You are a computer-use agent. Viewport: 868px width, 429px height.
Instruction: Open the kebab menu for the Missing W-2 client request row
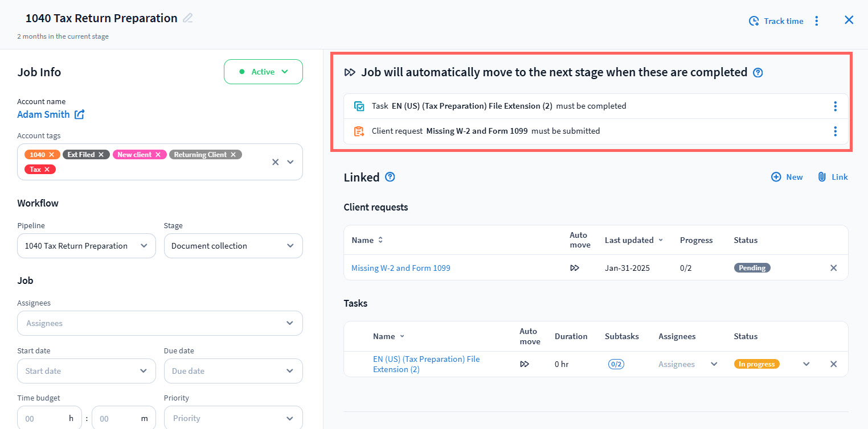coord(835,131)
